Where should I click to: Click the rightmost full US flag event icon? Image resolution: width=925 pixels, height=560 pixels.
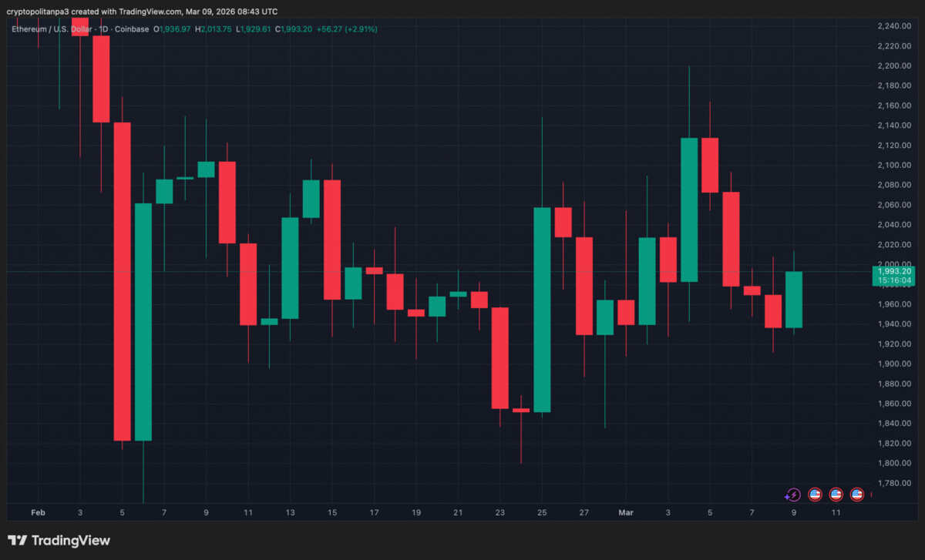pyautogui.click(x=856, y=494)
